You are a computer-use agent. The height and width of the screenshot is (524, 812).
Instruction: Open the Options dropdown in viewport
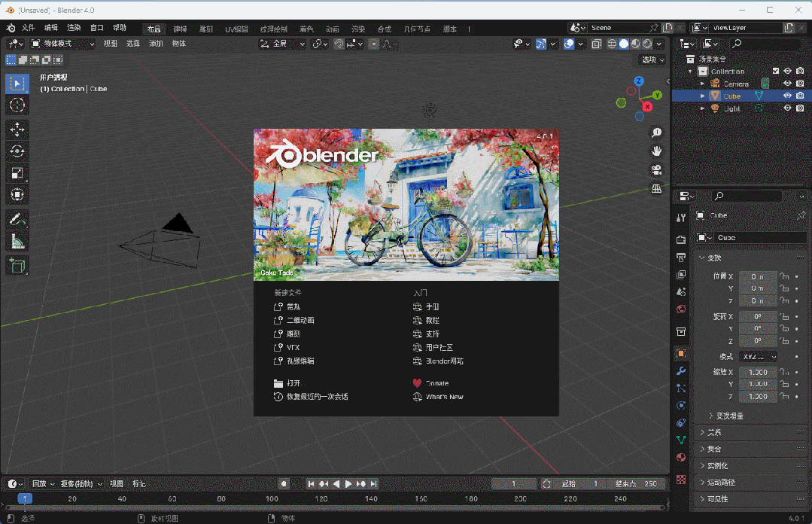(x=652, y=60)
